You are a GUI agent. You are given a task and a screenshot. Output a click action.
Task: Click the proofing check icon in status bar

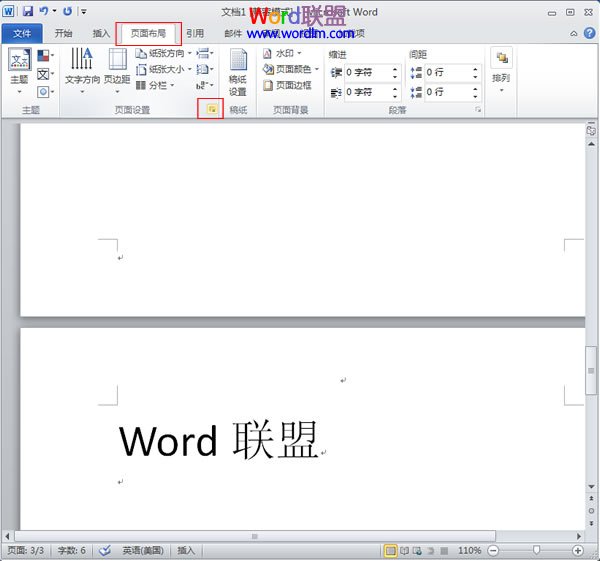coord(105,551)
